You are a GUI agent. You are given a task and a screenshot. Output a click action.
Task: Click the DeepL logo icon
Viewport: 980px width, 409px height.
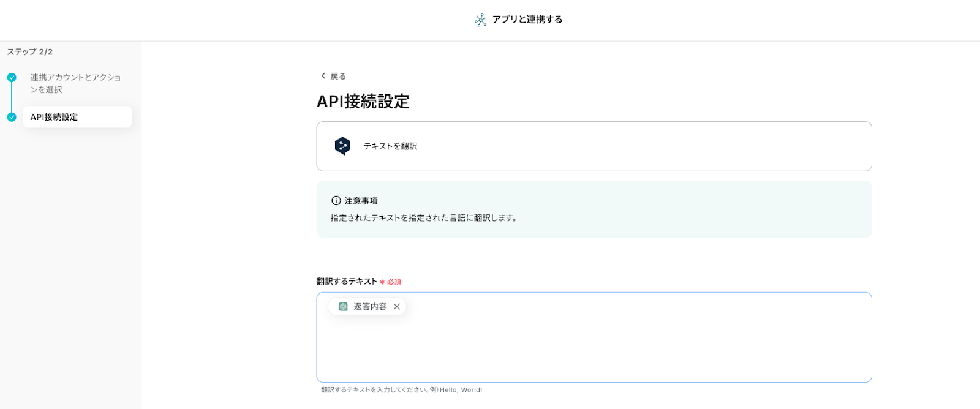tap(342, 146)
